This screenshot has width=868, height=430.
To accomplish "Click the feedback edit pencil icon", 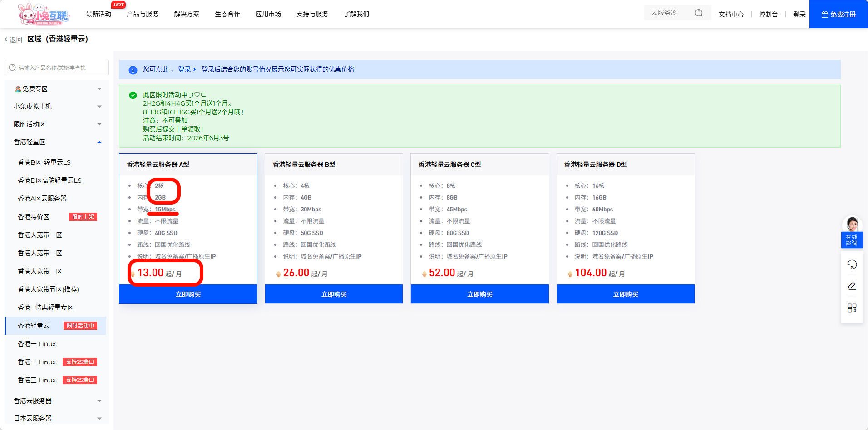I will pos(852,286).
